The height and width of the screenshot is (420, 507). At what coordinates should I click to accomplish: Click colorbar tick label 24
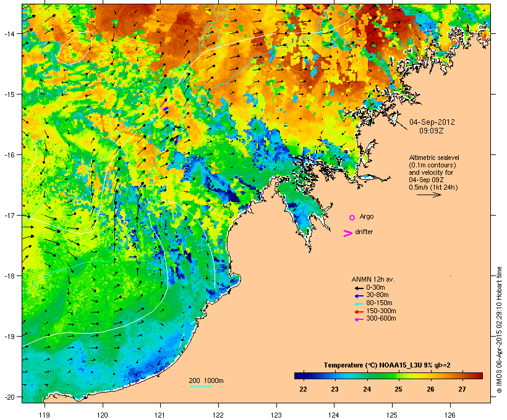[x=367, y=389]
